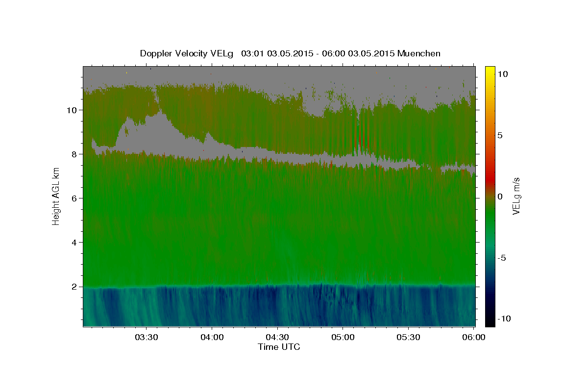Click the colorbar tick value '-10'
Screen dimensions: 588x392
504,318
